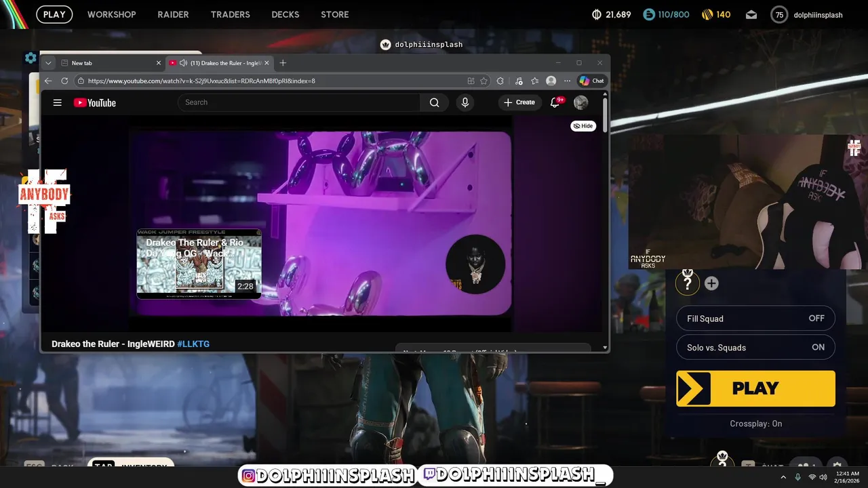Hide the end screen cards
The height and width of the screenshot is (488, 868).
pos(583,126)
